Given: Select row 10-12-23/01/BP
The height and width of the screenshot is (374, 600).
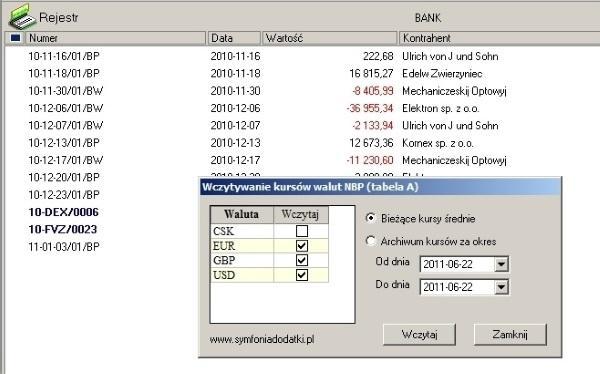Looking at the screenshot, I should pyautogui.click(x=64, y=194).
